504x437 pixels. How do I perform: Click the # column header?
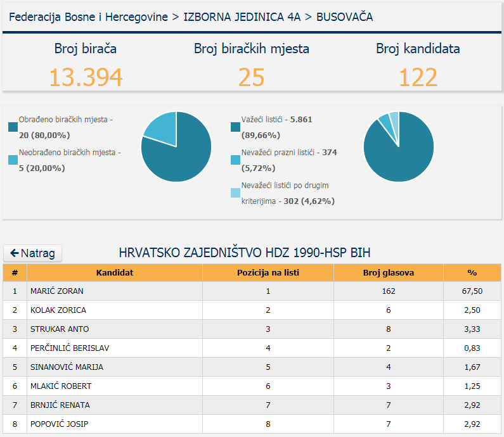[x=15, y=273]
